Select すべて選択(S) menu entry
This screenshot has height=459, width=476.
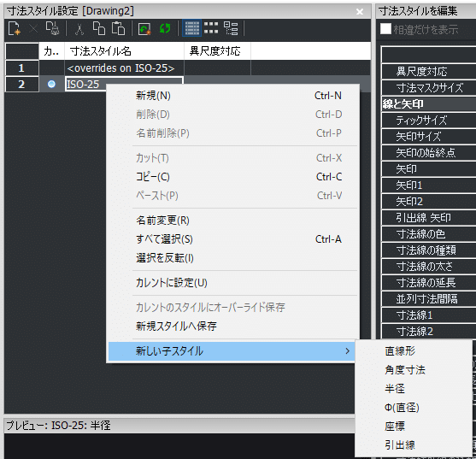click(233, 239)
